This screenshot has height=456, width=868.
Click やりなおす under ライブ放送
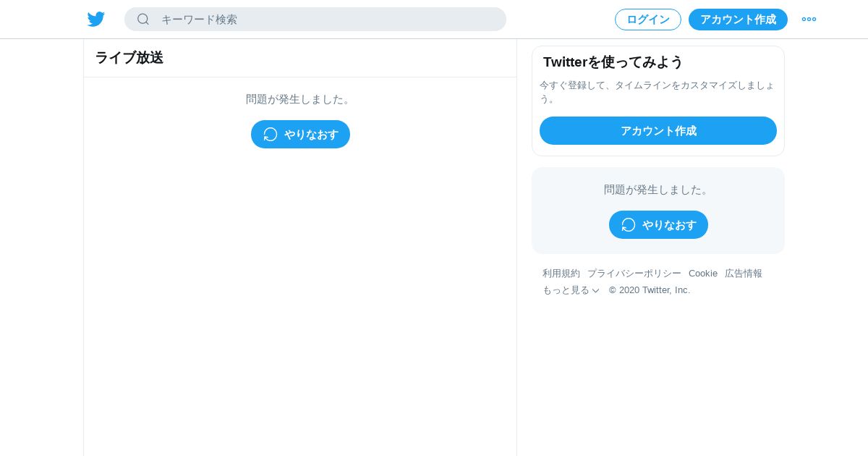[x=300, y=135]
